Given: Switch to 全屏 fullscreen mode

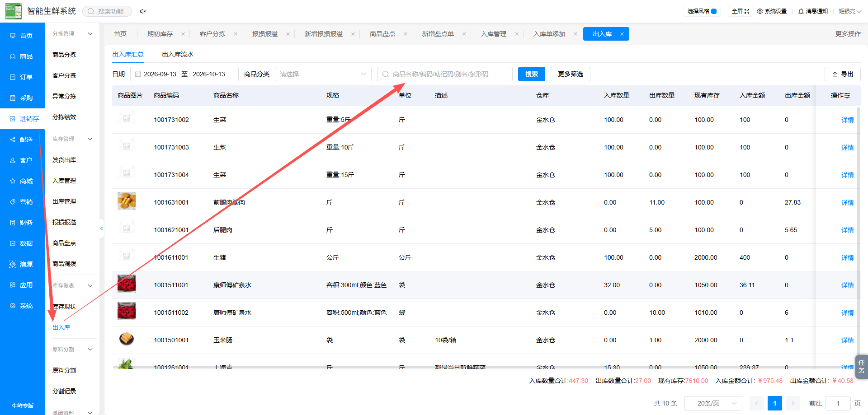Looking at the screenshot, I should 741,11.
